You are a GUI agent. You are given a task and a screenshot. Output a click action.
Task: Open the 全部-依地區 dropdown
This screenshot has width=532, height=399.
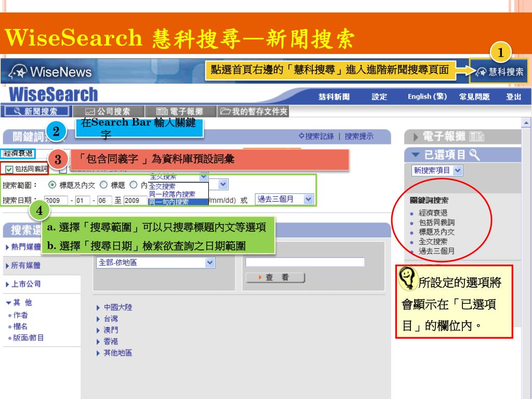[x=156, y=262]
